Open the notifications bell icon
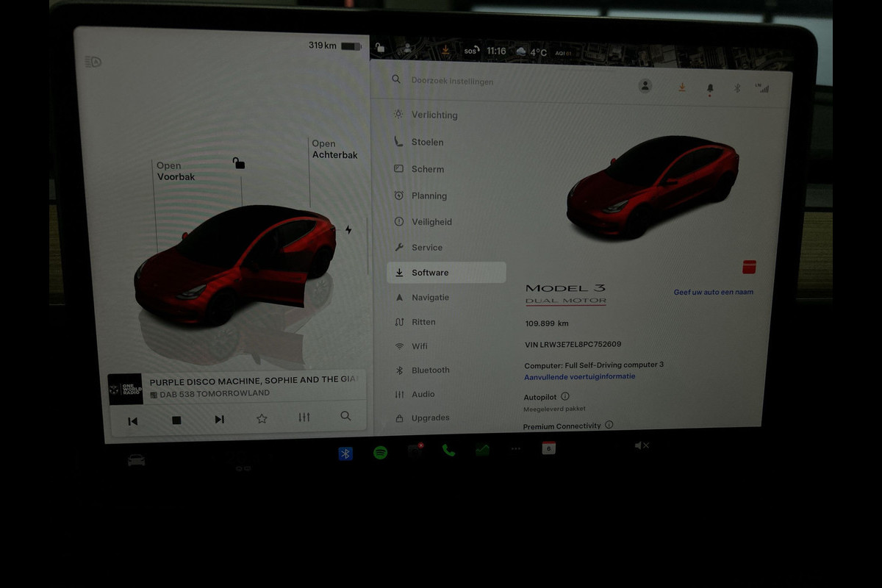The height and width of the screenshot is (588, 882). 710,88
